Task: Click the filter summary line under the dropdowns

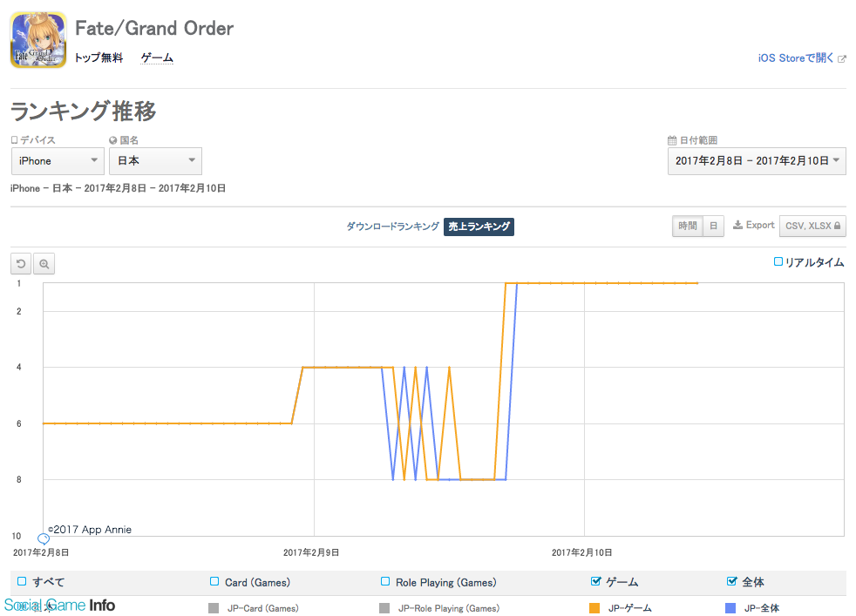Action: point(118,188)
